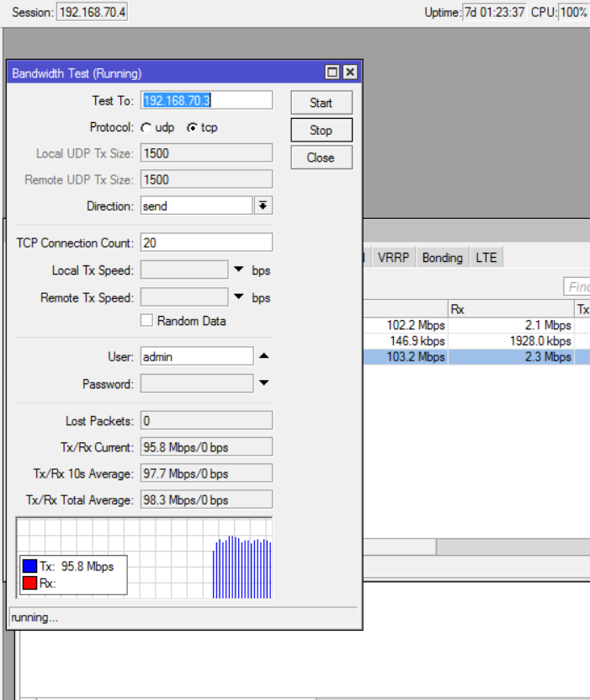Click the Close button
The image size is (590, 700).
pos(322,158)
